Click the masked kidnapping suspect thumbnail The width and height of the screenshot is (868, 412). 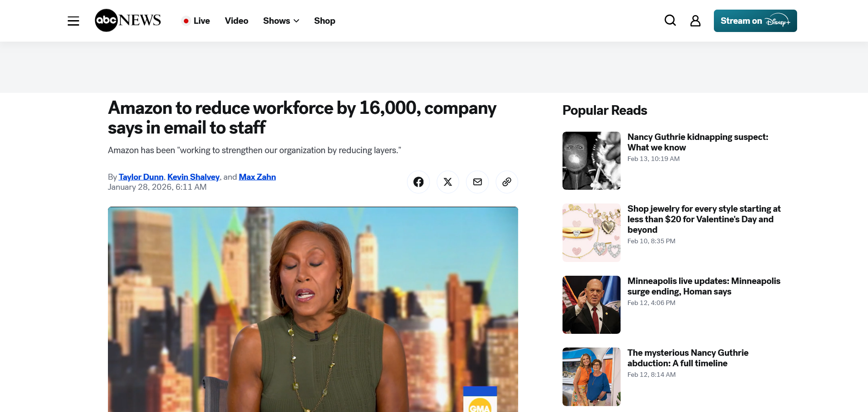click(591, 161)
